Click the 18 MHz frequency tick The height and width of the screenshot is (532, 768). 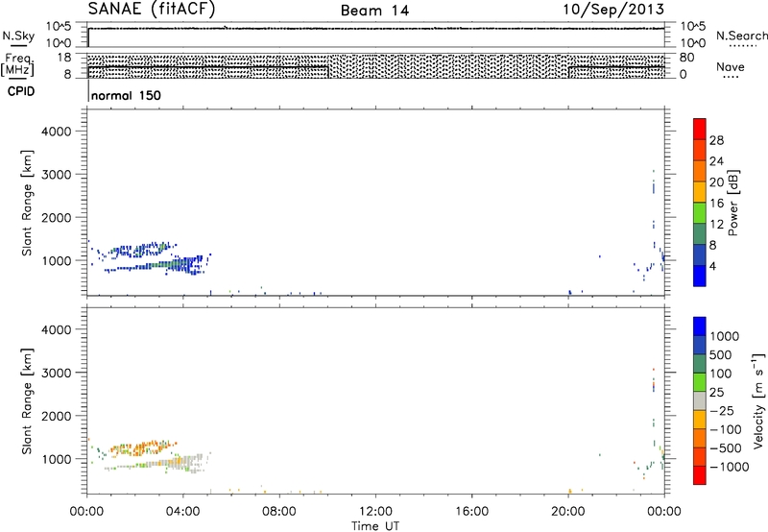pyautogui.click(x=64, y=58)
